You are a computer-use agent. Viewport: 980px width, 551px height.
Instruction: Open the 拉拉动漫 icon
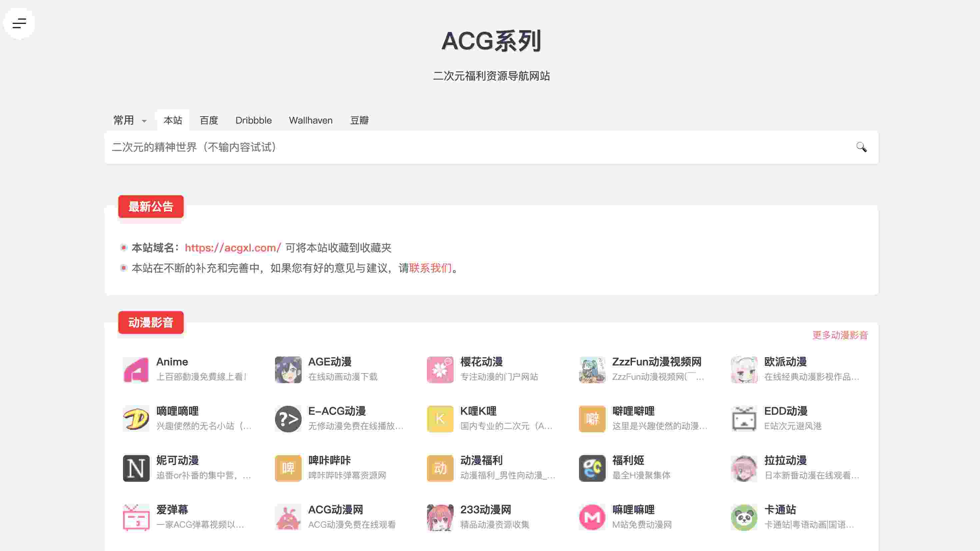744,468
